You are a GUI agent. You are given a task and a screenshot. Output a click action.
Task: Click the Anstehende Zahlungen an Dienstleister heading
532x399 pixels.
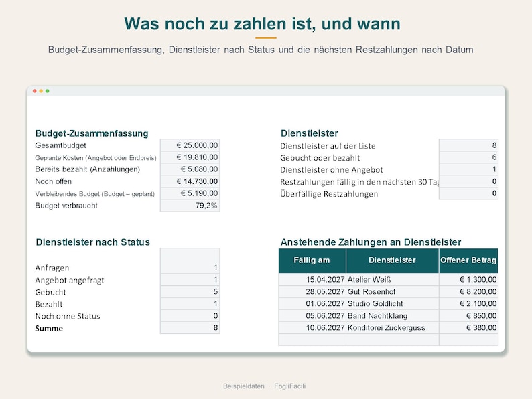point(371,242)
